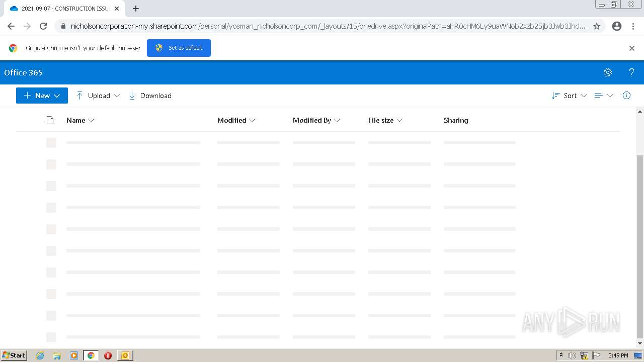This screenshot has height=362, width=644.
Task: Open a new browser tab
Action: pos(136,9)
